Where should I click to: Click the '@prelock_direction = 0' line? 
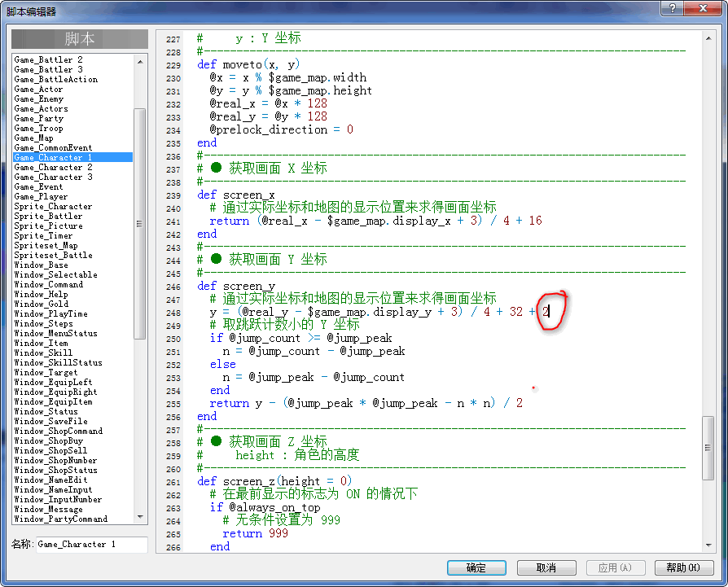(x=282, y=129)
